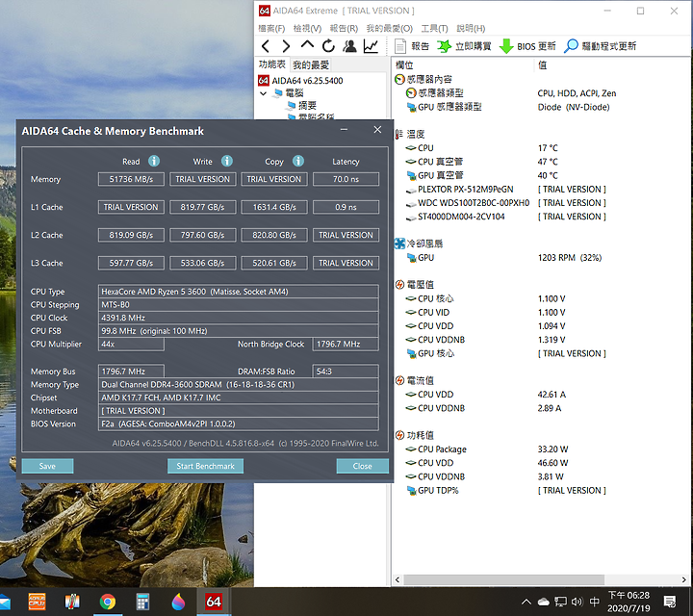Click the L3 Cache Read 597.77 GB/s field
The height and width of the screenshot is (616, 693).
[x=131, y=263]
